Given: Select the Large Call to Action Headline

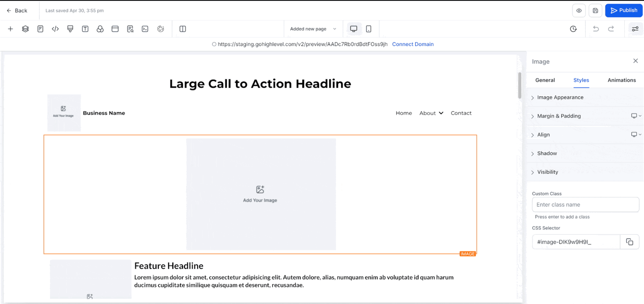Looking at the screenshot, I should [x=260, y=84].
